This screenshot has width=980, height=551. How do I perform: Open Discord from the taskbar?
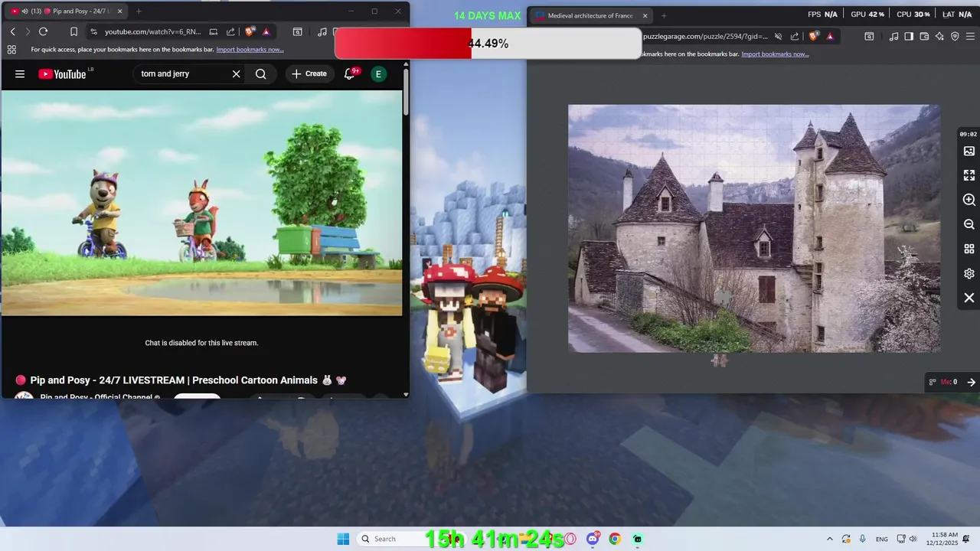coord(593,539)
